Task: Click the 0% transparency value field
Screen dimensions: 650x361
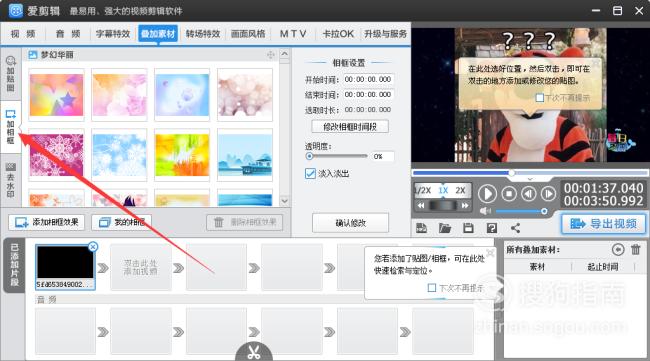Action: (382, 156)
